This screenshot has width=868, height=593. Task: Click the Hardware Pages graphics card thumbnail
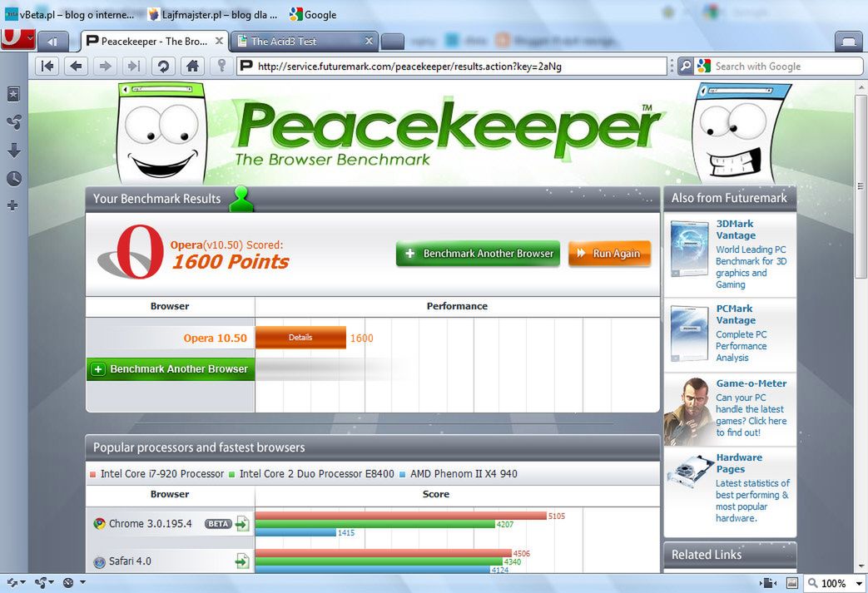690,472
